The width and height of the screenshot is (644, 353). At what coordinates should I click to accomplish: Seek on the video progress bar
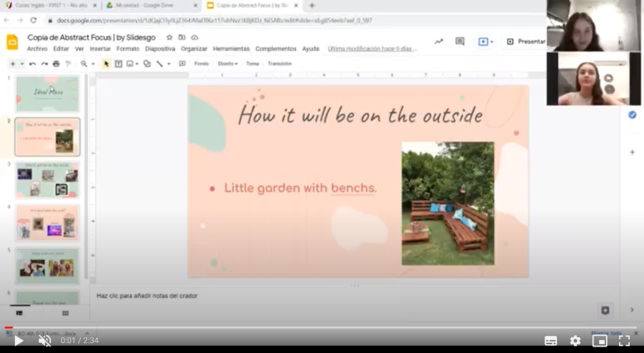pyautogui.click(x=319, y=328)
